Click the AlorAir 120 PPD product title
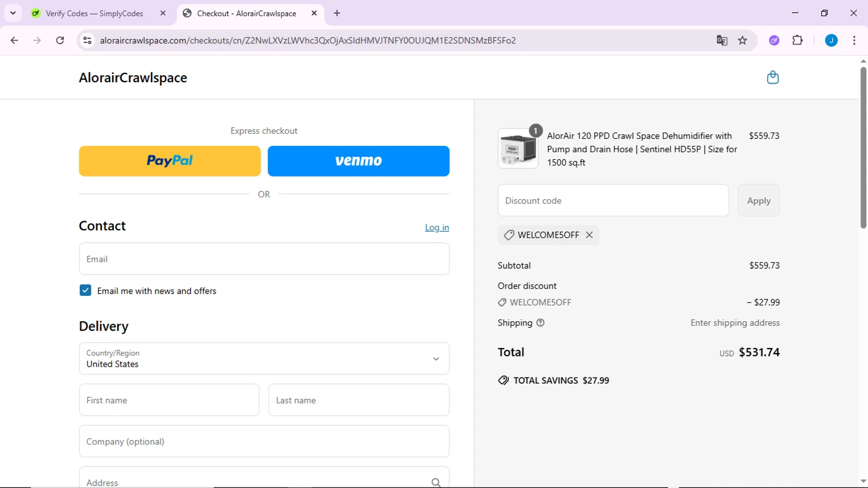Viewport: 868px width, 488px height. coord(642,149)
